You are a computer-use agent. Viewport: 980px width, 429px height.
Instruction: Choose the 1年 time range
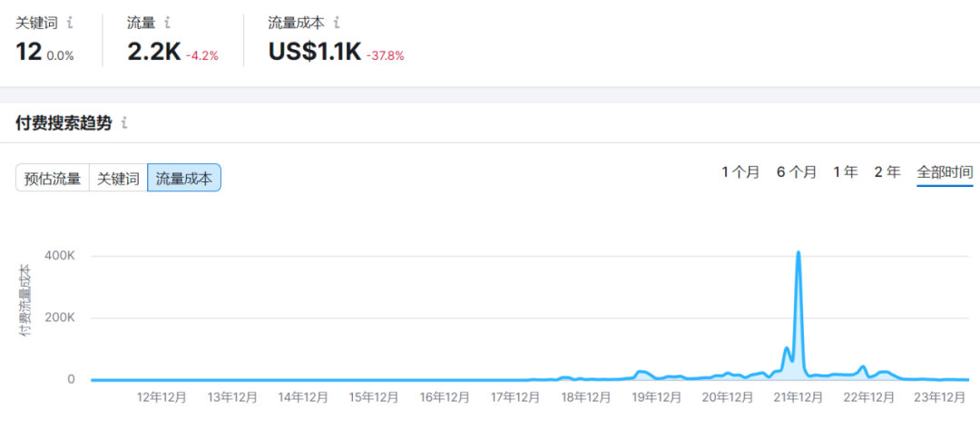[x=845, y=172]
